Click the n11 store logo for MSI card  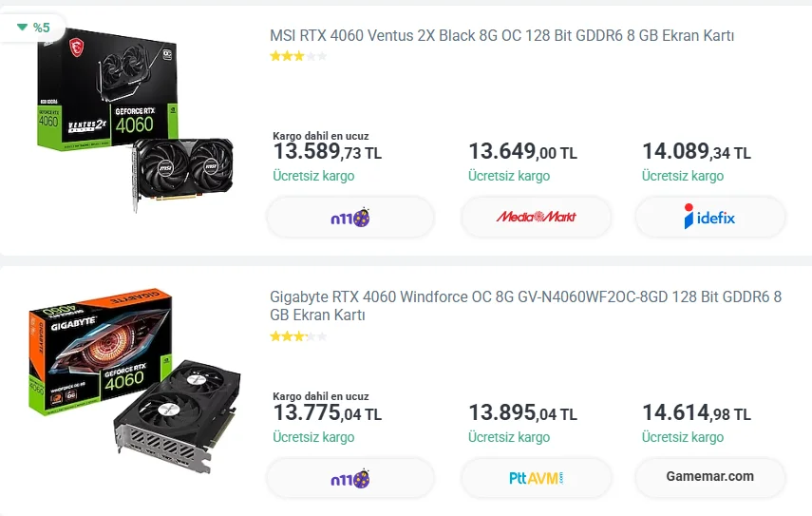pos(350,218)
